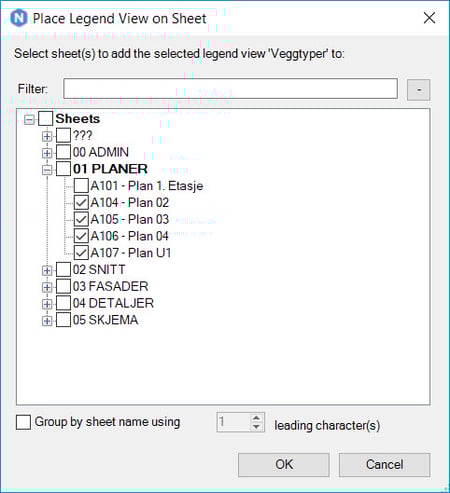Uncheck the A104 - Plan 02 sheet
The width and height of the screenshot is (450, 493).
81,202
